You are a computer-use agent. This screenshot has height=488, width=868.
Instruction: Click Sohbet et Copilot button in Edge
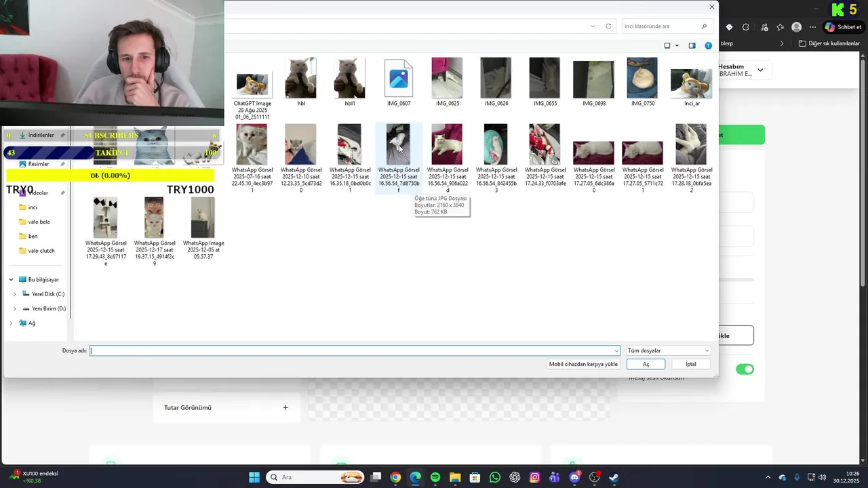click(x=843, y=27)
